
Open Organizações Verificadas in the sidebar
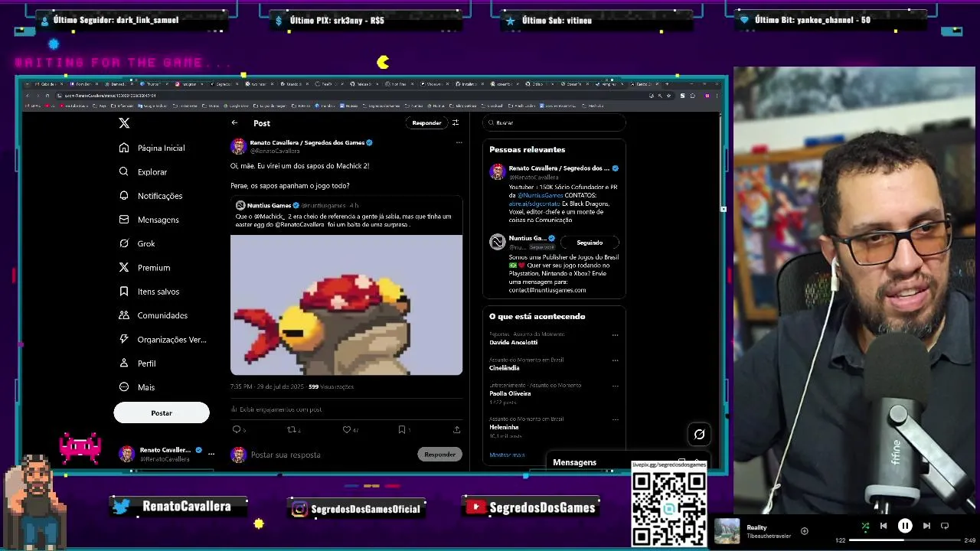click(x=163, y=340)
